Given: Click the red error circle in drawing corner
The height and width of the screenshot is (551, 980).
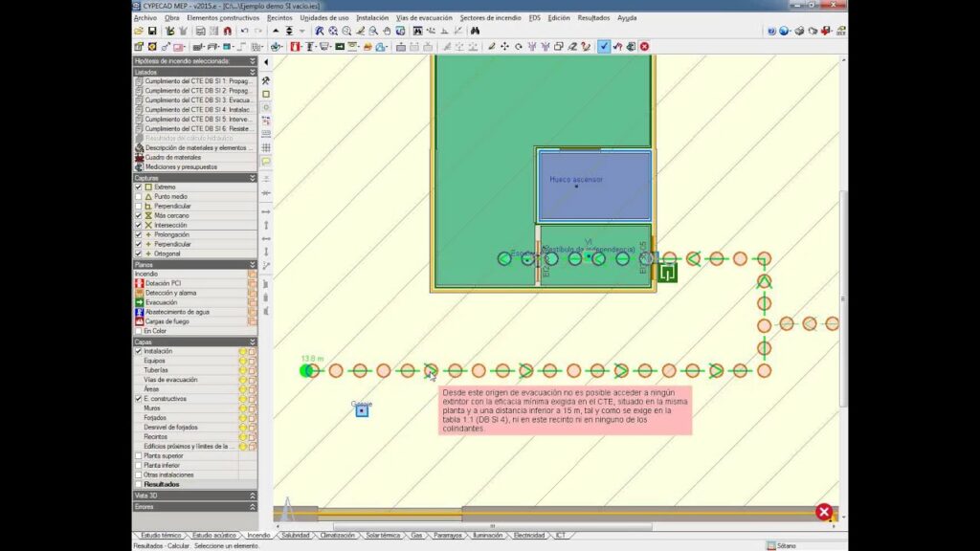Looking at the screenshot, I should [x=823, y=512].
